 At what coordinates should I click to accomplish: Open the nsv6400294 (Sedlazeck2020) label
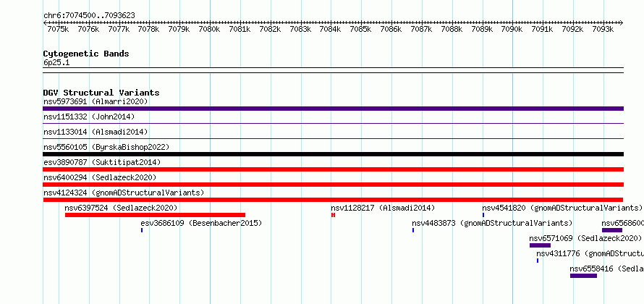(100, 177)
